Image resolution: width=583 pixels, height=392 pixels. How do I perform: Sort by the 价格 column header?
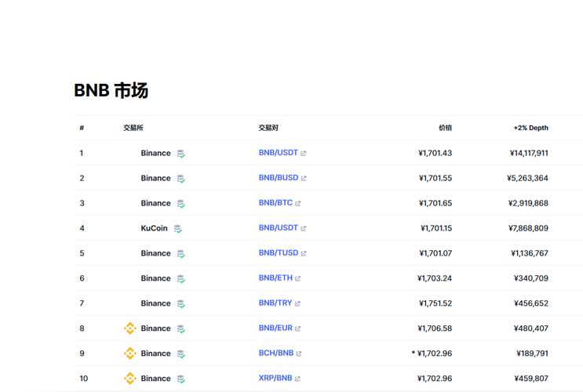[446, 128]
